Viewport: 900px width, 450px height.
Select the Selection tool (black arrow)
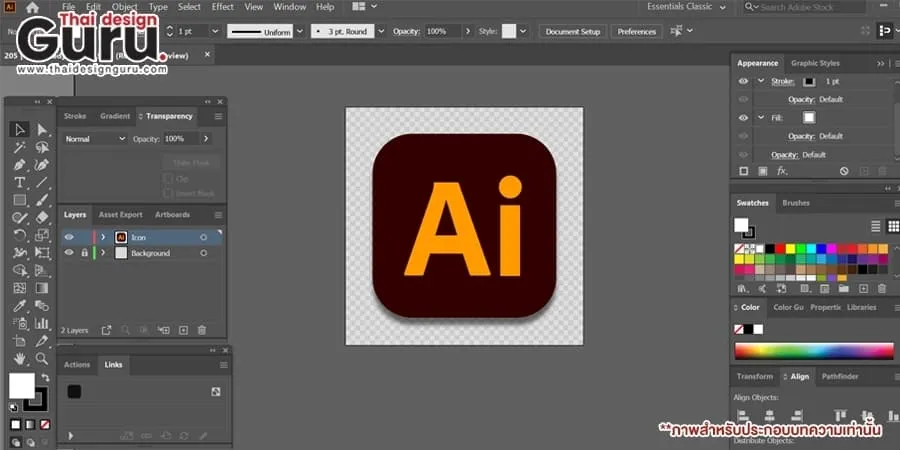(x=20, y=129)
